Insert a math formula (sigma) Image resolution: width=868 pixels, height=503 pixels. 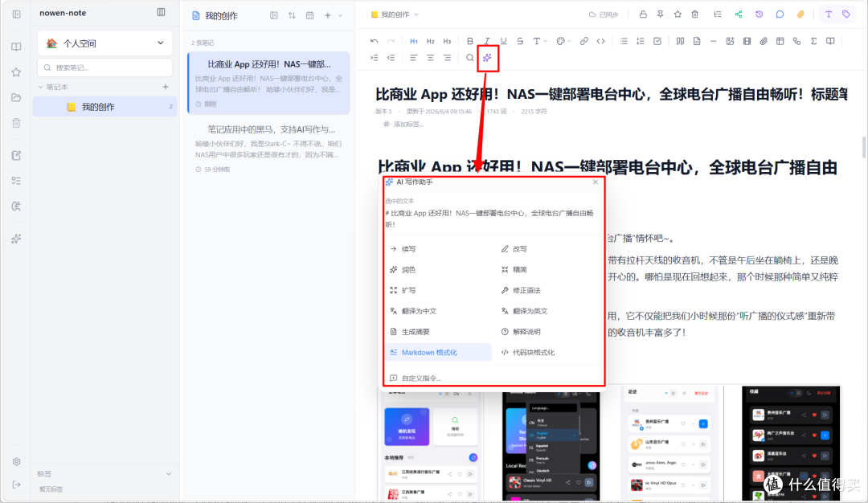point(813,41)
